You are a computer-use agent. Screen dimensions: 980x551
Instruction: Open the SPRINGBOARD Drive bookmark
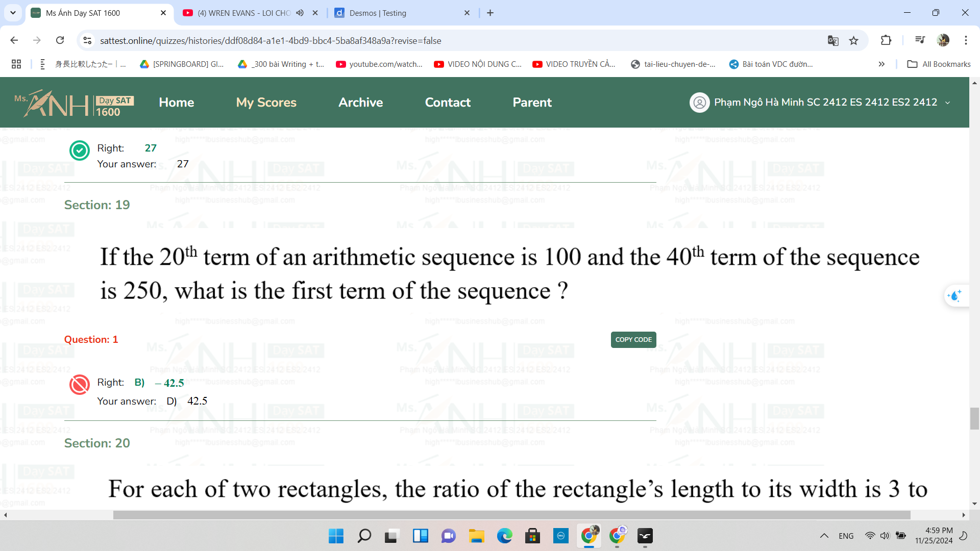(182, 64)
